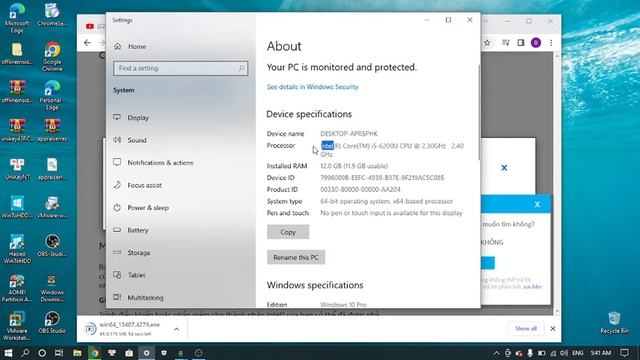
Task: Click the Product ID value 00330-80000-00000-AA204
Action: [x=360, y=189]
